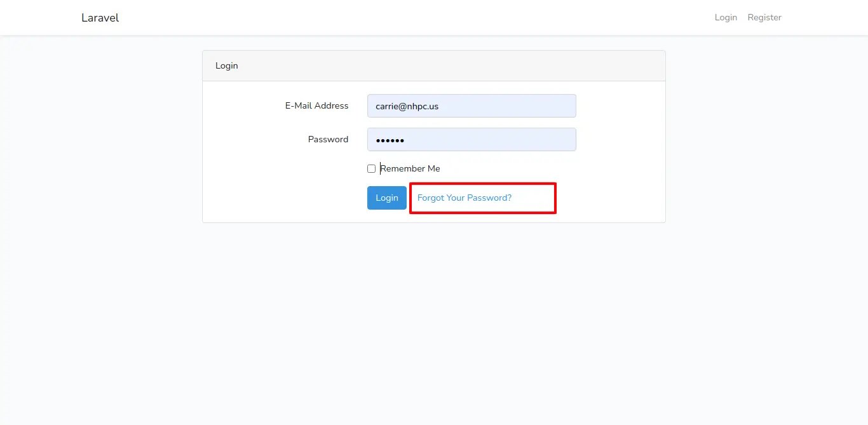The width and height of the screenshot is (868, 425).
Task: Click the Login card header title
Action: 227,66
